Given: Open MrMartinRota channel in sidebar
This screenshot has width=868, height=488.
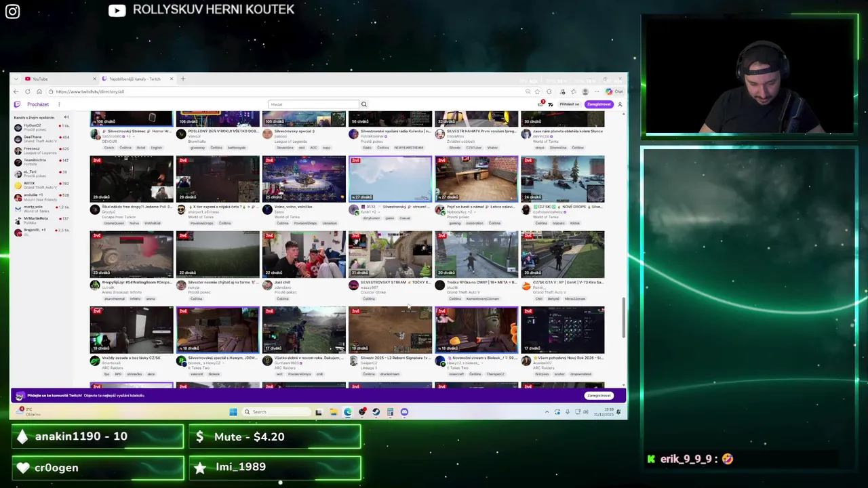Looking at the screenshot, I should [x=41, y=220].
